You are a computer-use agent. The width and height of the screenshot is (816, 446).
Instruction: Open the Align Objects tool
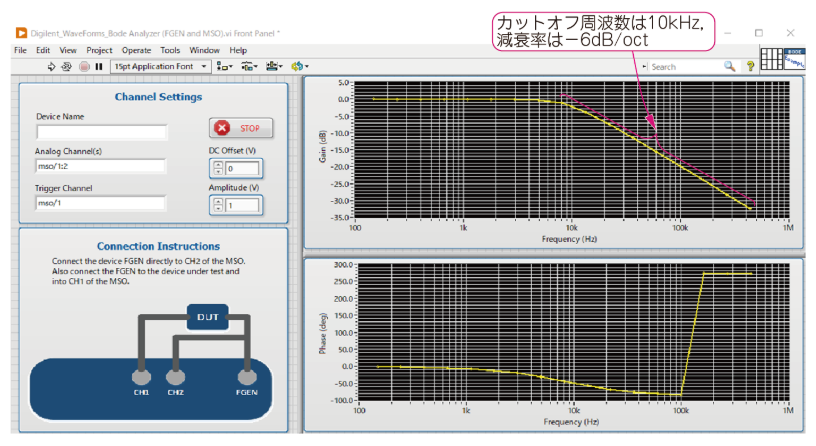click(x=226, y=67)
